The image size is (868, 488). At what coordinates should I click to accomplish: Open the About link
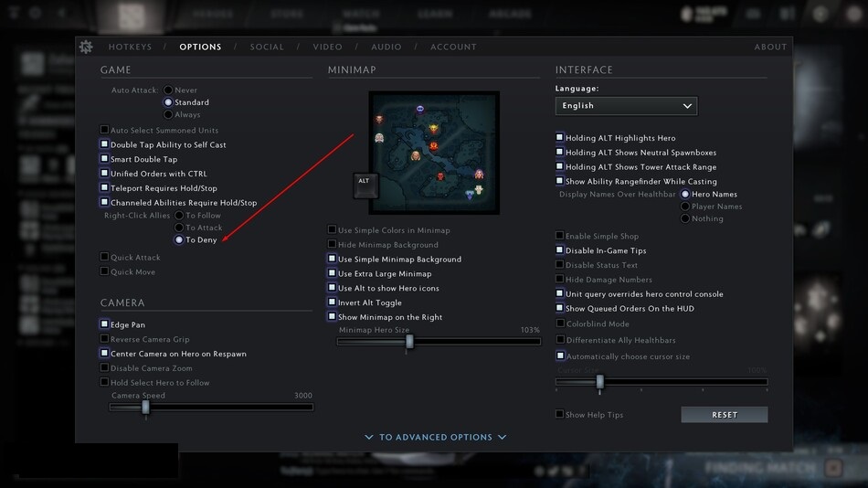[770, 48]
